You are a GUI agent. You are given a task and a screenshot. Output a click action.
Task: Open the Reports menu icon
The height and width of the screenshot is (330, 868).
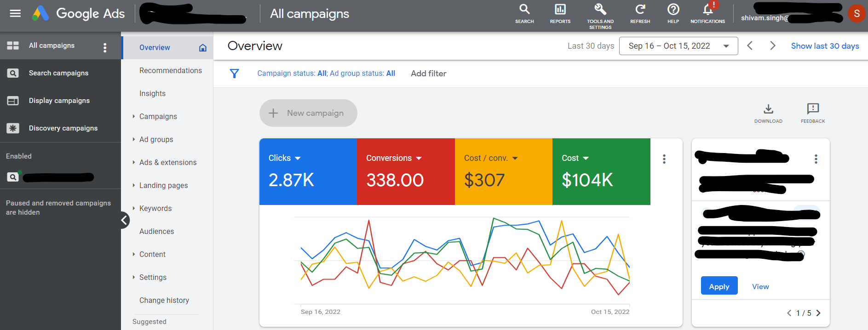[x=560, y=14]
